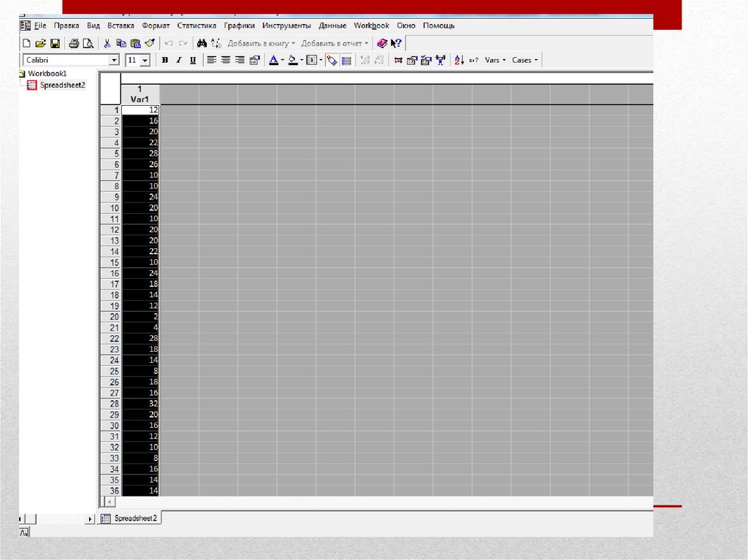Click the Print icon in the toolbar
The width and height of the screenshot is (748, 560).
(x=74, y=43)
